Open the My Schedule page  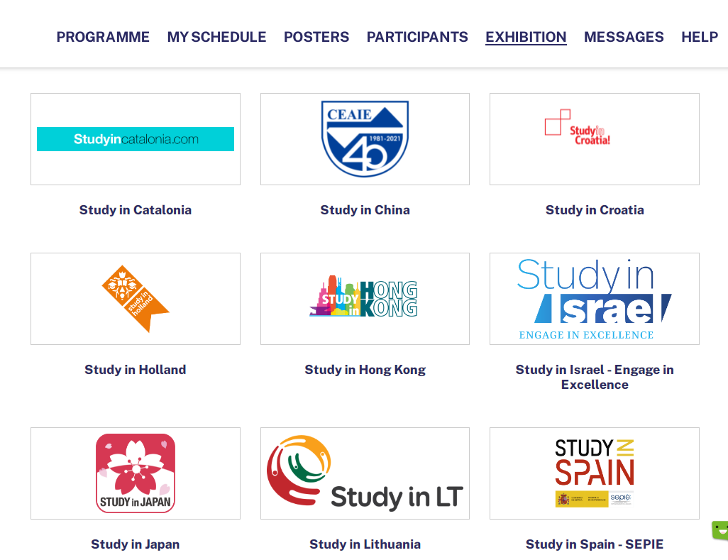tap(216, 37)
